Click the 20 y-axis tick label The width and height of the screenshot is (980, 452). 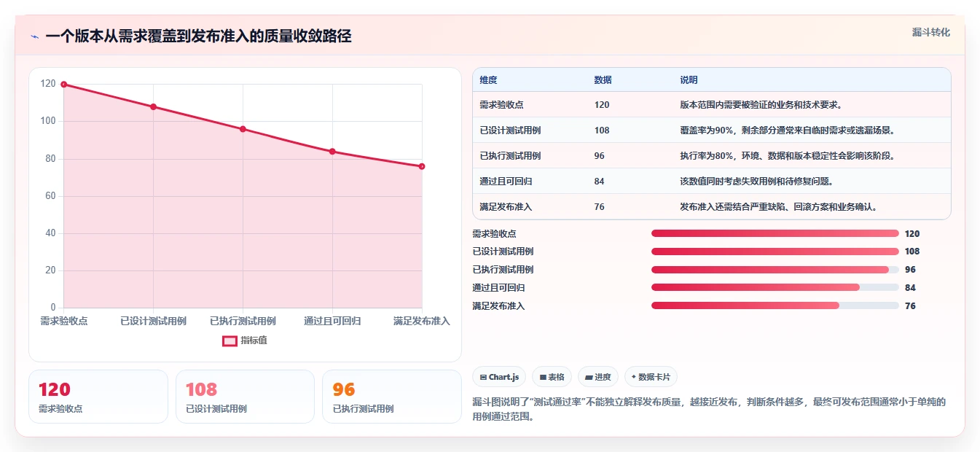pyautogui.click(x=50, y=270)
